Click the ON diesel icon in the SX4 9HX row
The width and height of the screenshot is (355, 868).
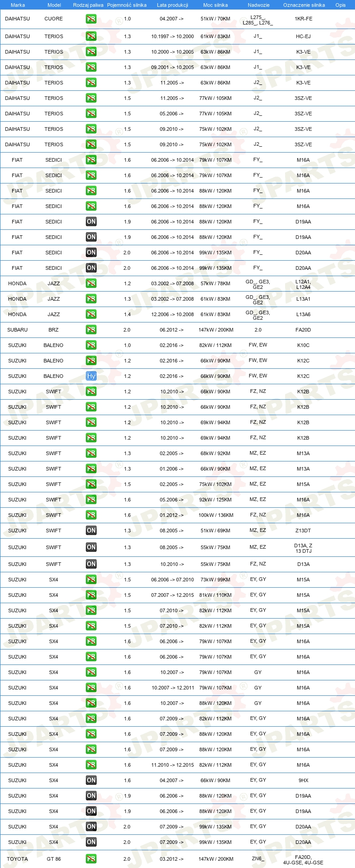(91, 780)
